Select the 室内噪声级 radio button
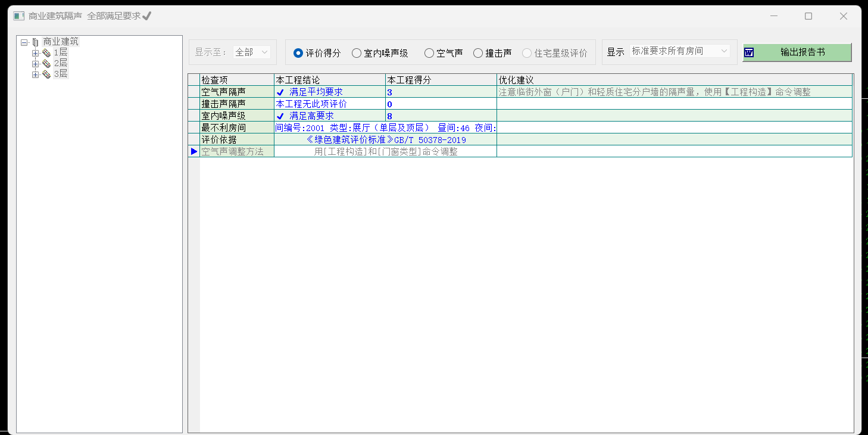This screenshot has width=868, height=435. [x=357, y=53]
